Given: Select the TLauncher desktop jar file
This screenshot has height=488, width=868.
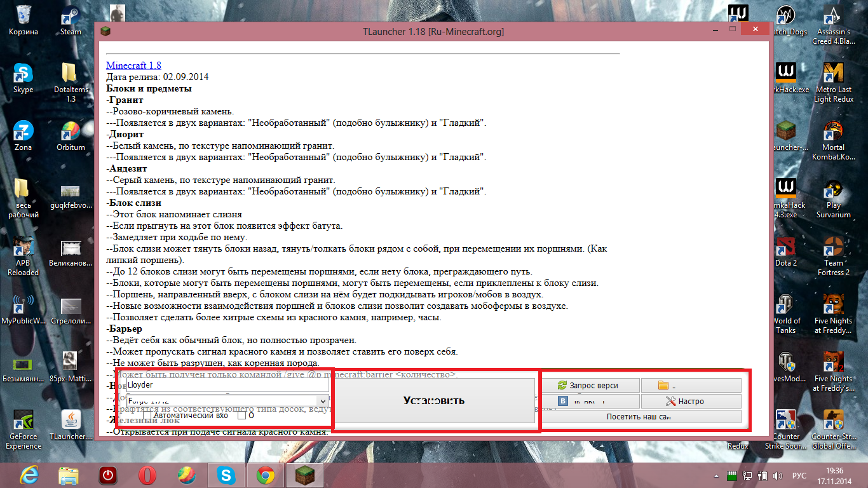Looking at the screenshot, I should 71,424.
